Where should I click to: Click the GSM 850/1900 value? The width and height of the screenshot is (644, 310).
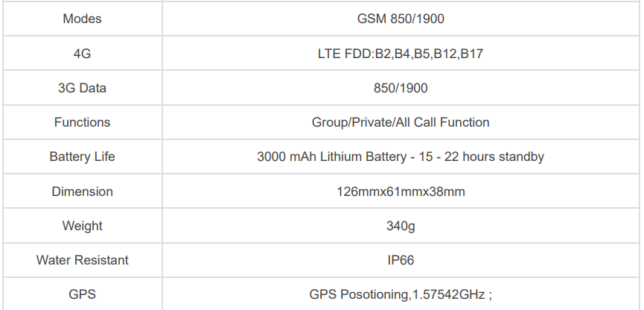tap(401, 19)
